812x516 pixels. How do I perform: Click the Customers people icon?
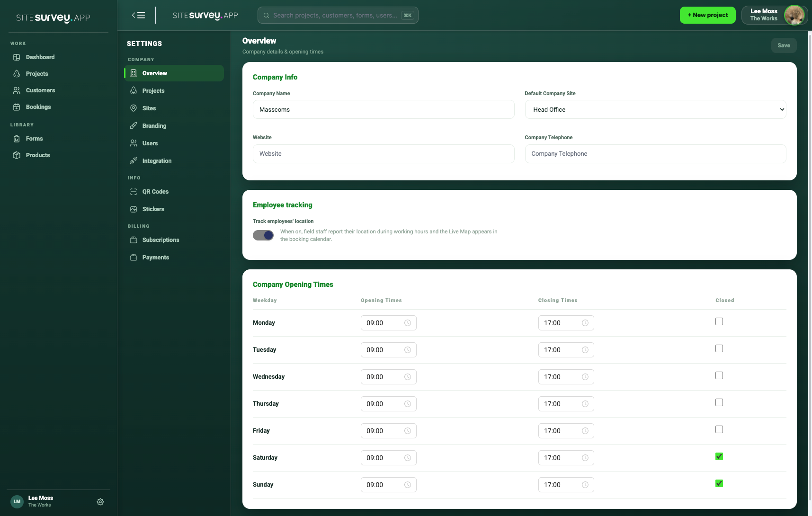17,90
